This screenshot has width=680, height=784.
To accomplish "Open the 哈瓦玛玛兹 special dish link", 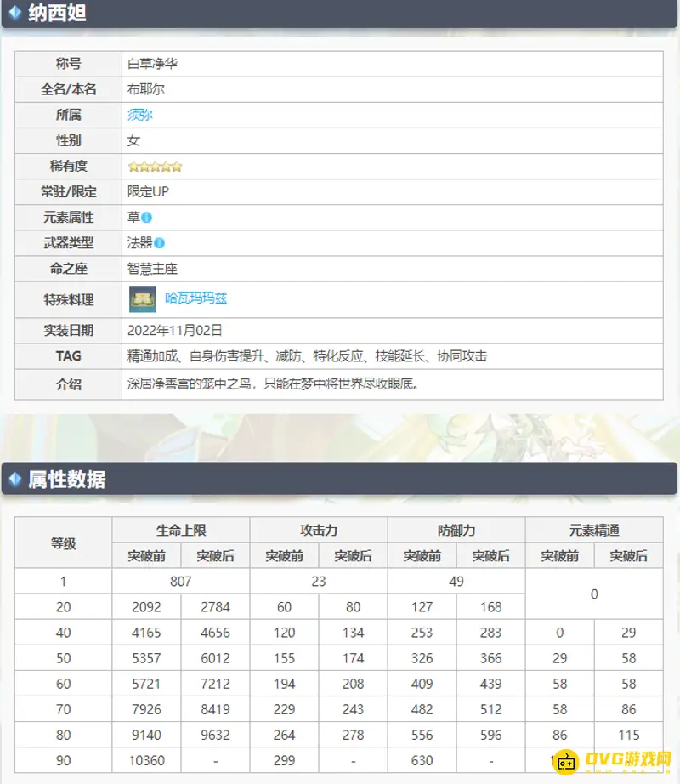I will (x=195, y=298).
